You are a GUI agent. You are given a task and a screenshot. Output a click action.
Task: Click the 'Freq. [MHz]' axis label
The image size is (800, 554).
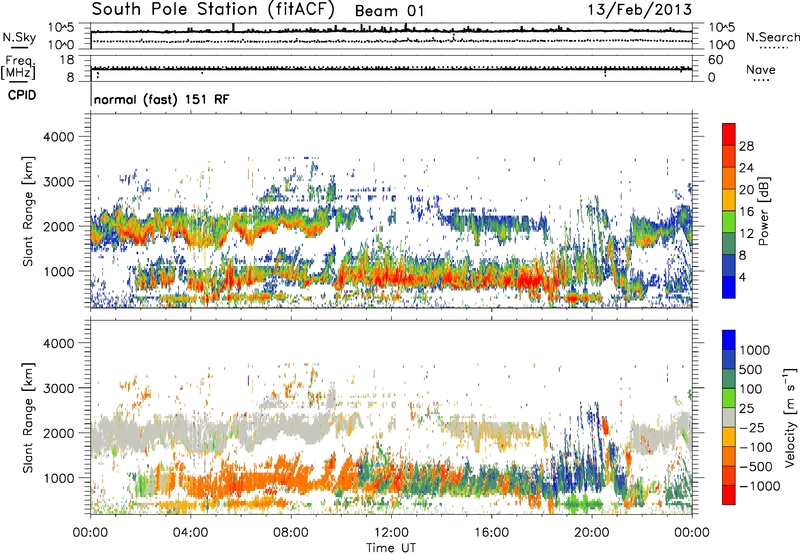(x=19, y=68)
